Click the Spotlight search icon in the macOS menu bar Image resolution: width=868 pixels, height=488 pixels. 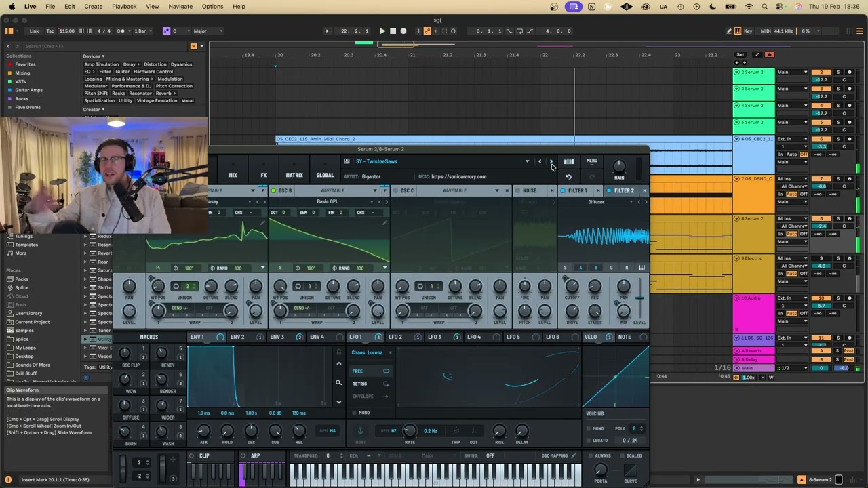pos(765,7)
